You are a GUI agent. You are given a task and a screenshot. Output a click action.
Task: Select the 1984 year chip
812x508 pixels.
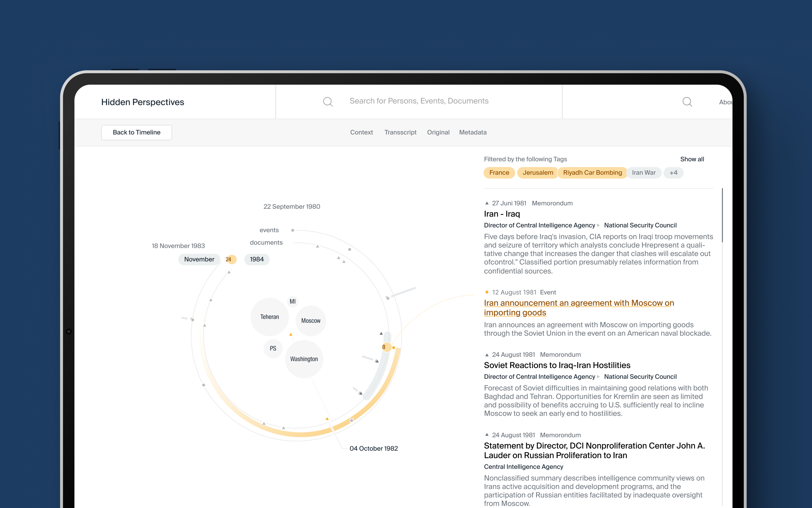257,259
